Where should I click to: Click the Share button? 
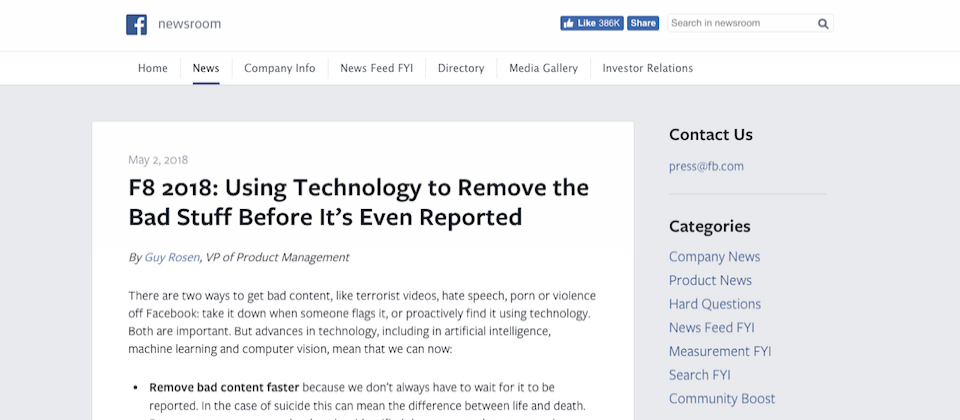click(643, 23)
